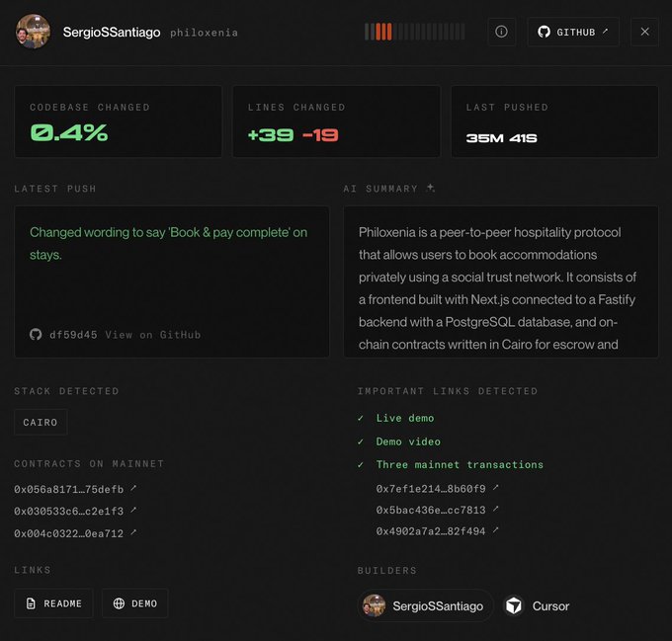Click the Cursor cube logo icon
The width and height of the screenshot is (672, 641).
coord(514,605)
